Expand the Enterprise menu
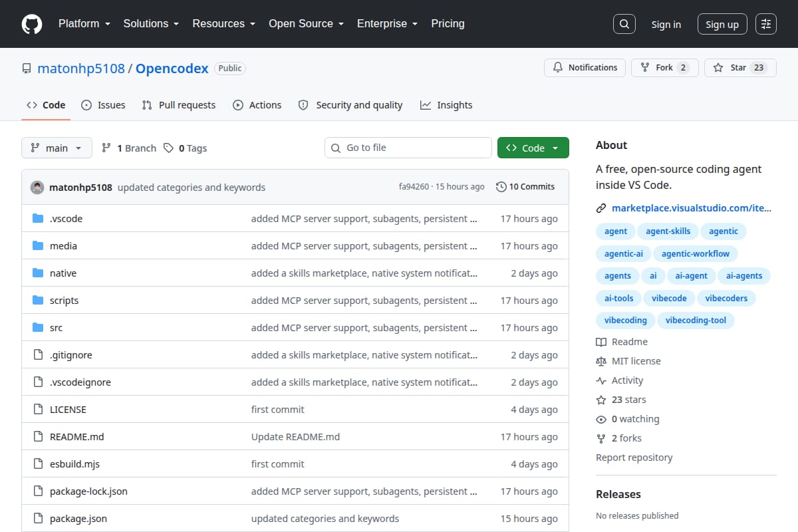Viewport: 798px width, 532px height. 387,24
